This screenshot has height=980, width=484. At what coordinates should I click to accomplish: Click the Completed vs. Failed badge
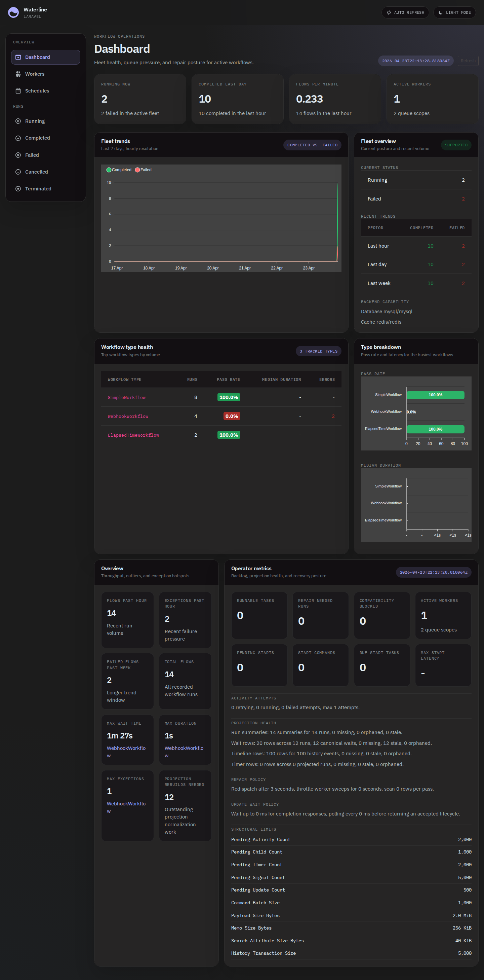[x=312, y=145]
